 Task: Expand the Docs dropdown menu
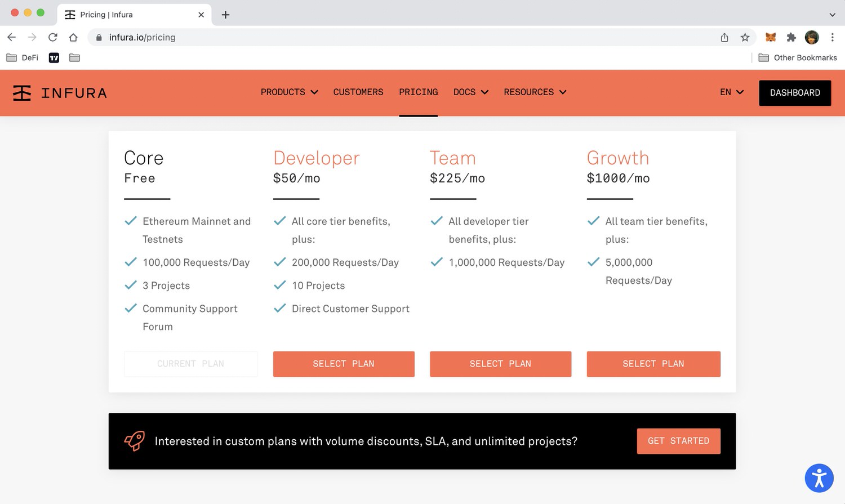point(470,92)
